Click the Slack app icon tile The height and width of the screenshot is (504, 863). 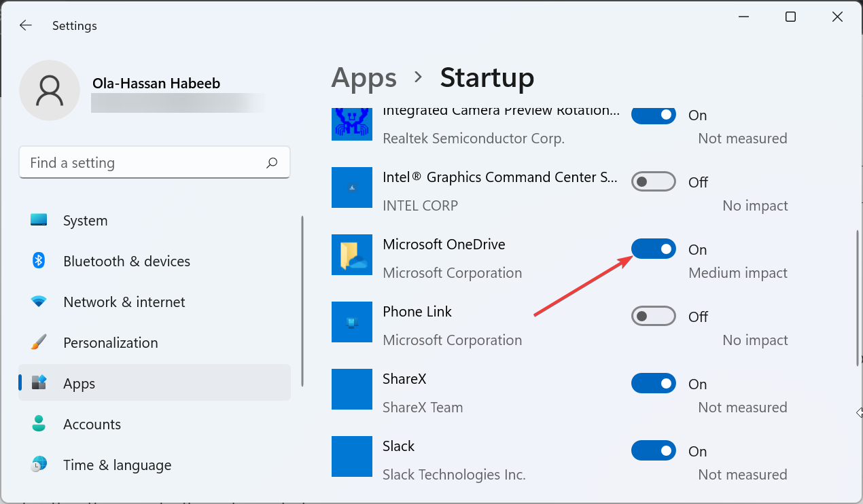tap(352, 456)
